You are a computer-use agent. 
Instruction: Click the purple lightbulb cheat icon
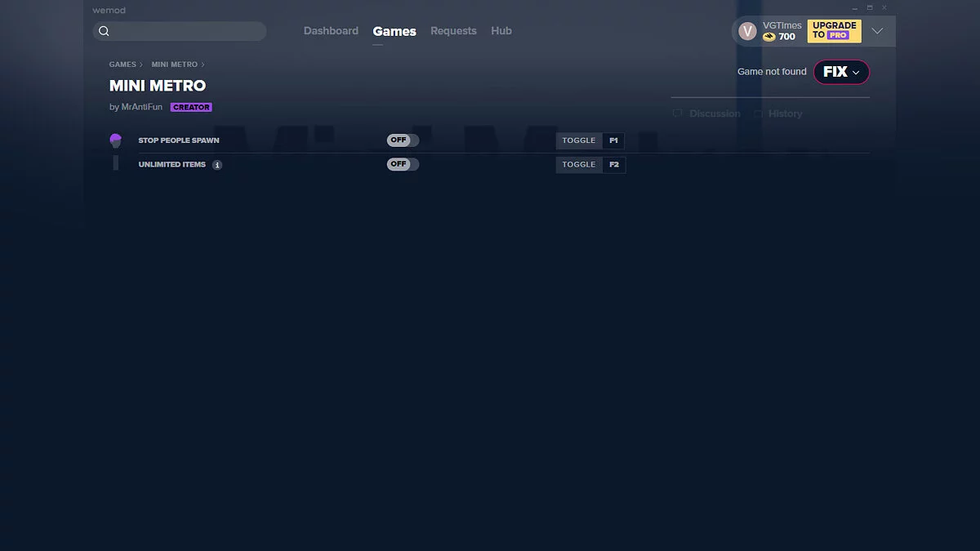click(x=115, y=140)
